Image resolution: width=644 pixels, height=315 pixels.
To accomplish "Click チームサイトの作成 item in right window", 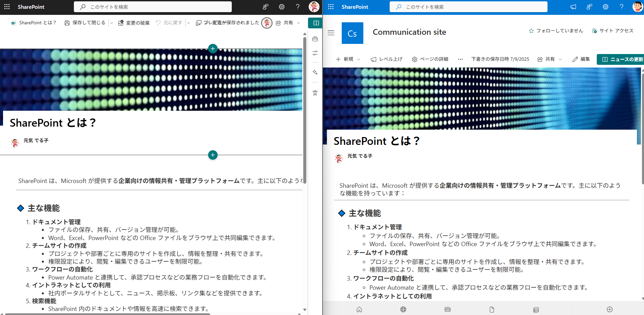I will point(381,253).
